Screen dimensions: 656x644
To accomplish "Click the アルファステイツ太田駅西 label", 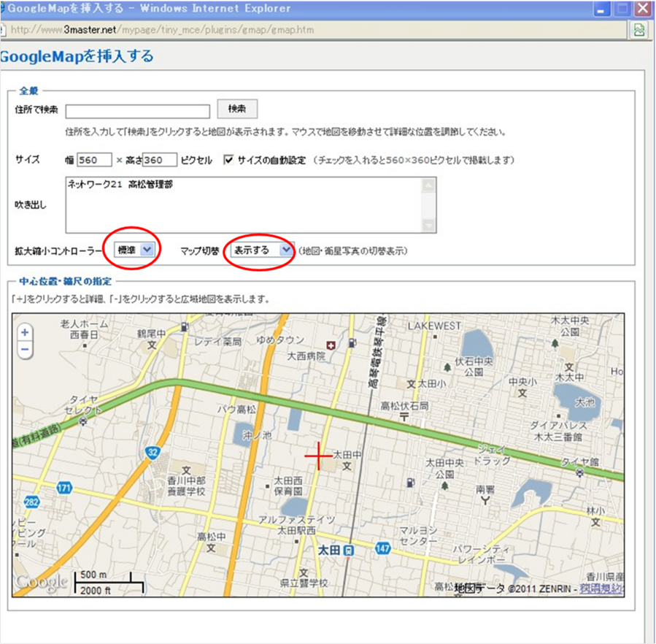I will [296, 525].
